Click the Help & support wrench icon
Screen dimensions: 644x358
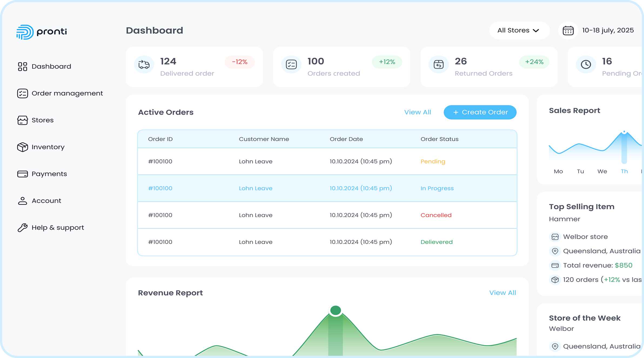point(22,227)
